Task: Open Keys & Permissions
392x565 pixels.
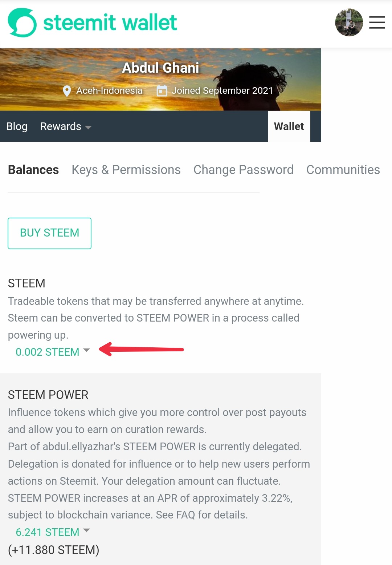Action: click(x=126, y=170)
